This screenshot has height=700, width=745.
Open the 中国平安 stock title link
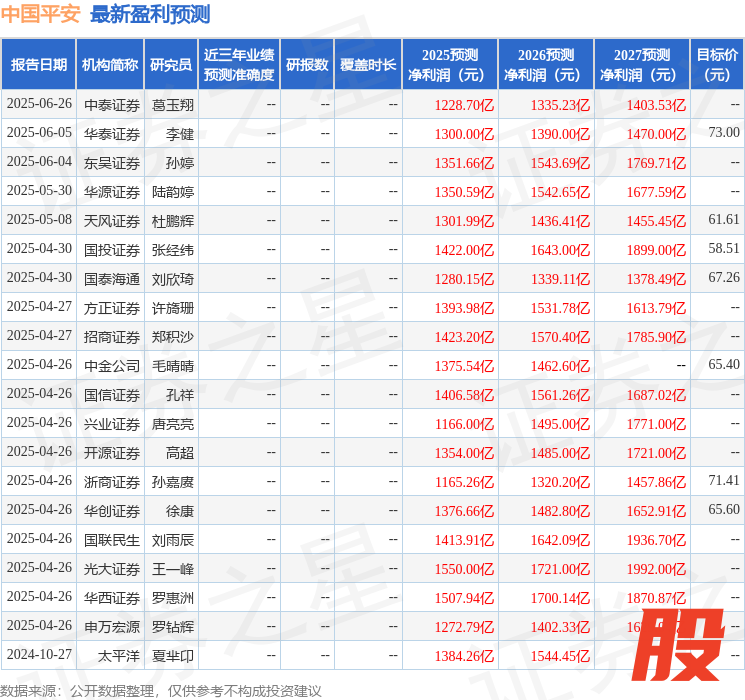(41, 14)
